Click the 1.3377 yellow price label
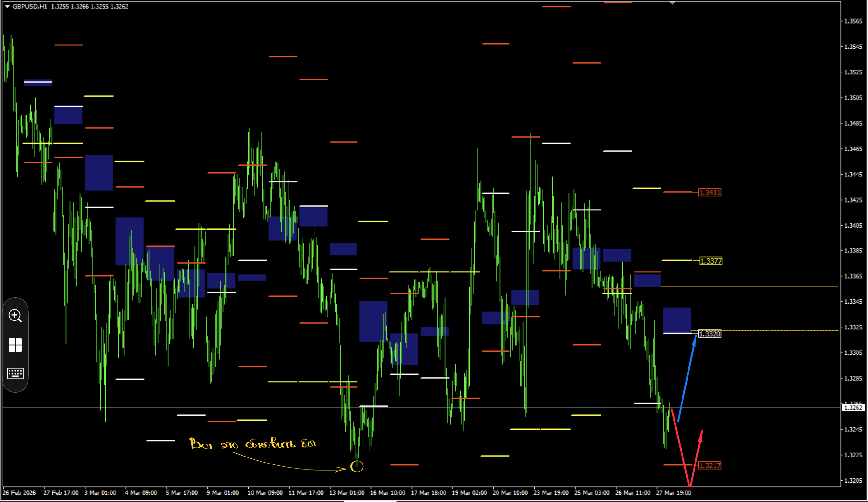 click(711, 261)
